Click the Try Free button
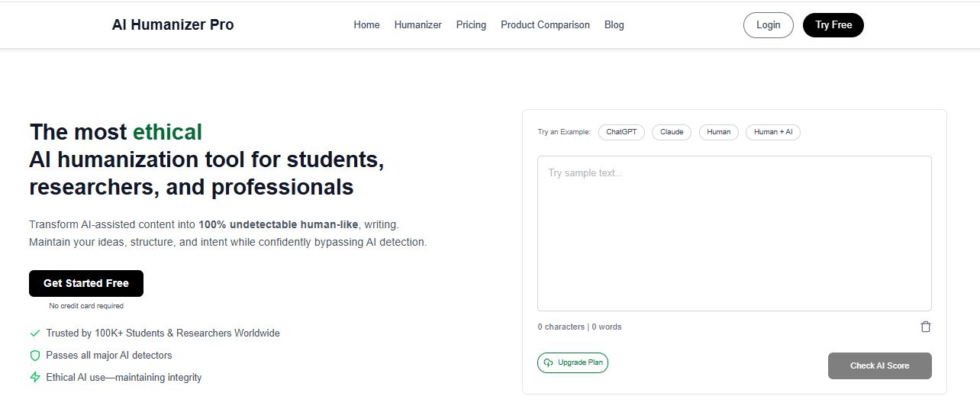This screenshot has width=980, height=409. click(833, 25)
